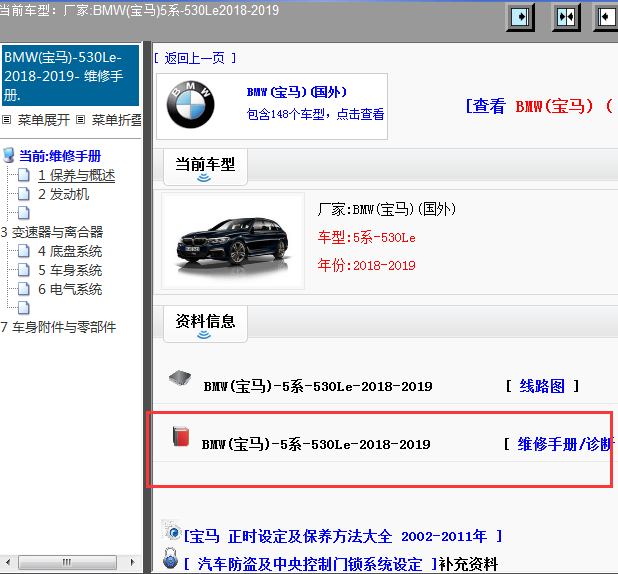Open the 线路图 link
Screen dimensions: 618x574
(x=542, y=386)
